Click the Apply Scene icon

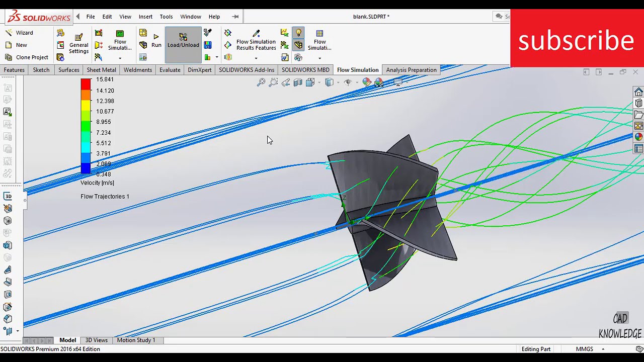pyautogui.click(x=379, y=82)
